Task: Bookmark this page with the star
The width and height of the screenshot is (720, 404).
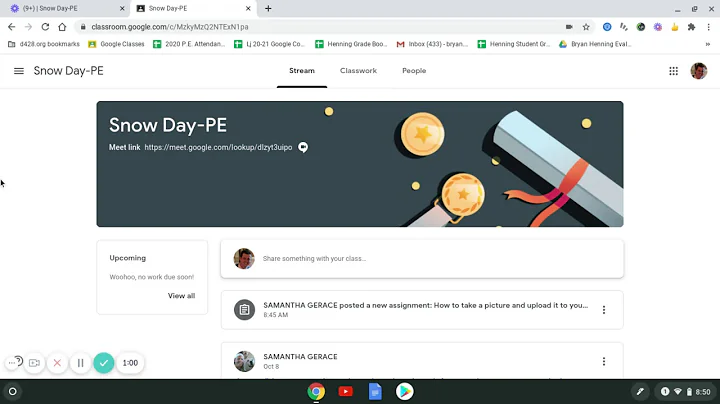Action: (x=586, y=27)
